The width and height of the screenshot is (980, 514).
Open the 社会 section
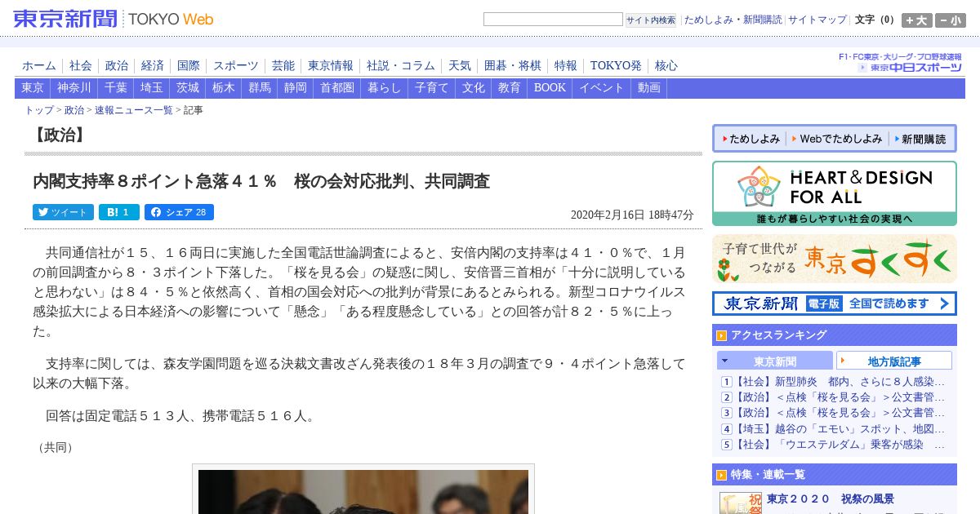81,65
